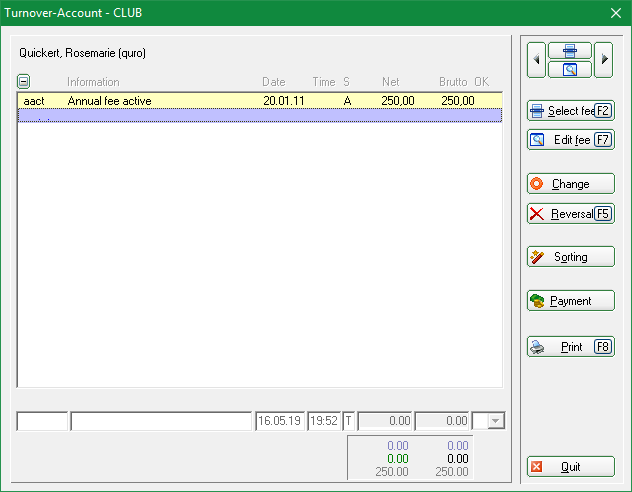Go to previous account with left arrow
Image resolution: width=632 pixels, height=492 pixels.
(536, 60)
